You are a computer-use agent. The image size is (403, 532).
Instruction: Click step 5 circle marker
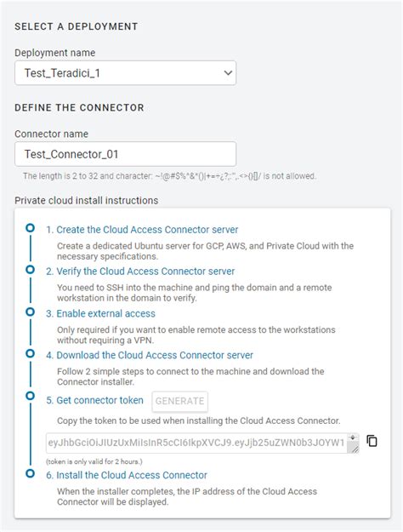tap(30, 395)
